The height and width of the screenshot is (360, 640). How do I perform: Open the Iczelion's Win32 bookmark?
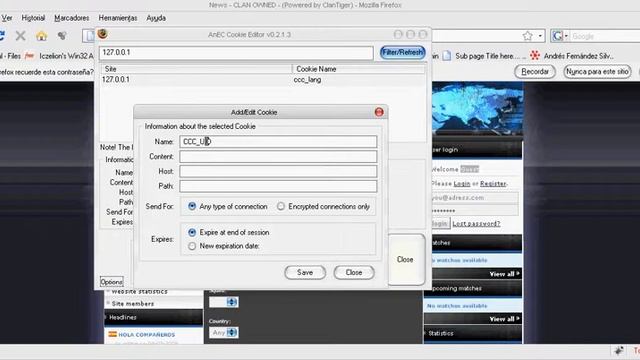[59, 56]
